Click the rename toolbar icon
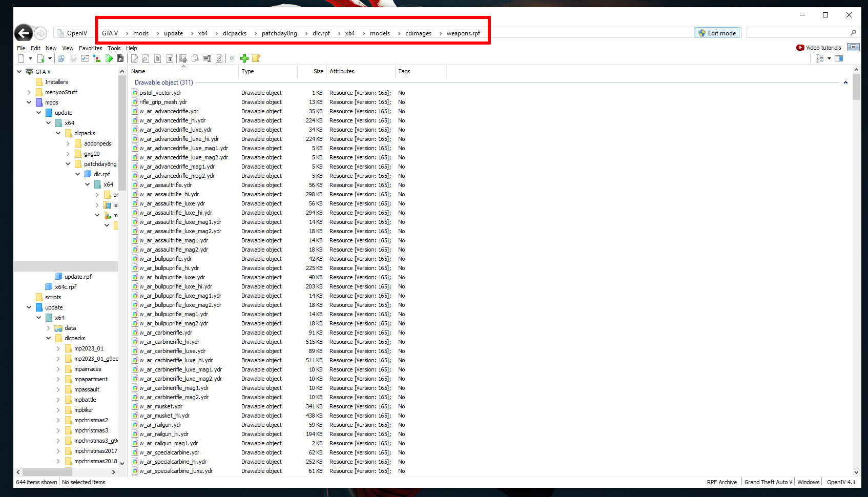Screen dimensions: 868x497 (207, 58)
